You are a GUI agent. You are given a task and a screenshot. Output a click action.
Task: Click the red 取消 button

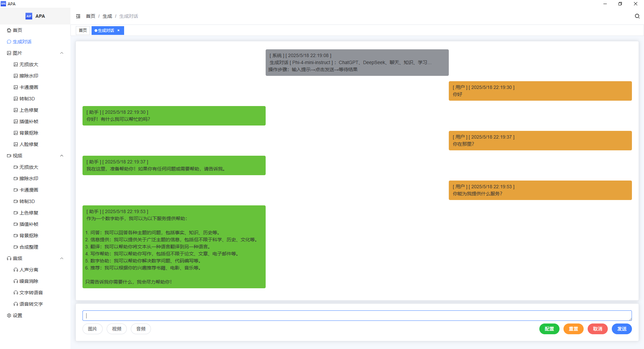[598, 329]
